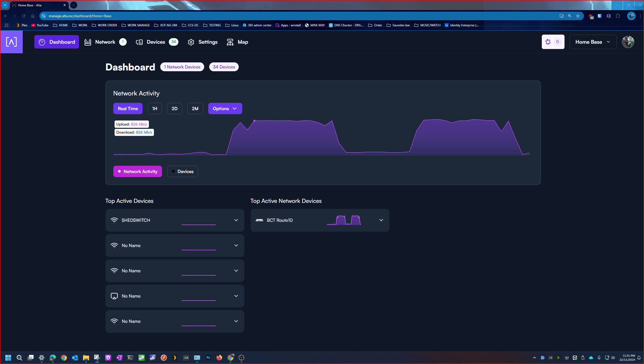Click the BCT Route10 router icon
Viewport: 644px width, 364px height.
[x=259, y=220]
